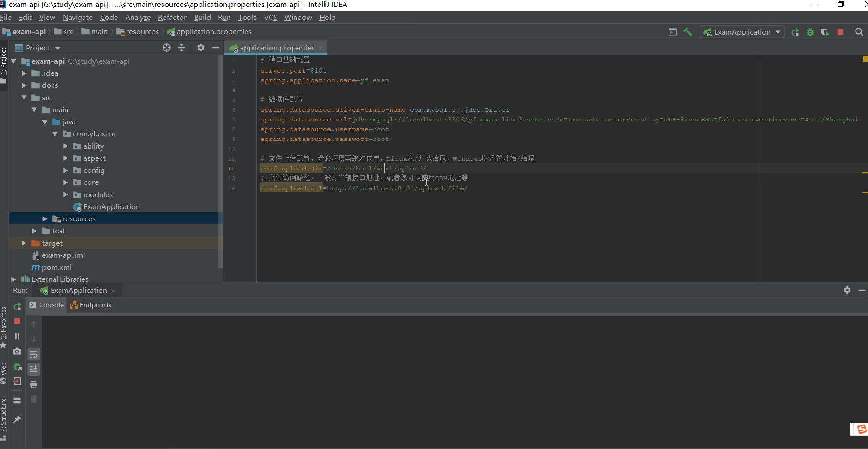Click the locate file crosshair icon
The height and width of the screenshot is (449, 868).
167,48
